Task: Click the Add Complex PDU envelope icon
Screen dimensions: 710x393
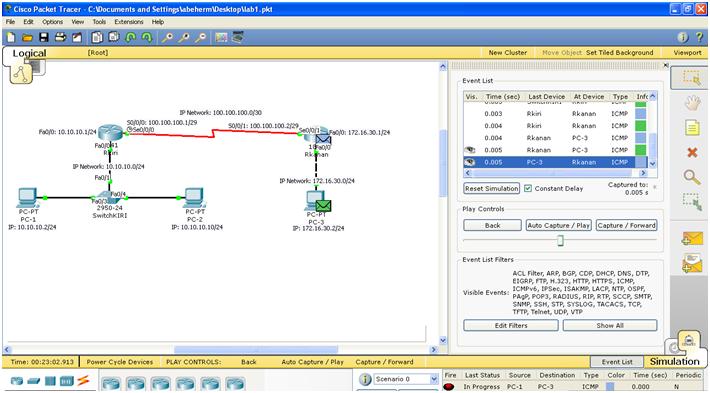Action: pos(691,264)
